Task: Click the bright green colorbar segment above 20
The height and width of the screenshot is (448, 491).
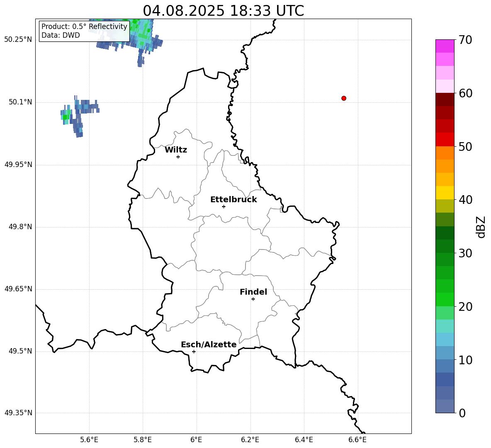Action: (445, 299)
